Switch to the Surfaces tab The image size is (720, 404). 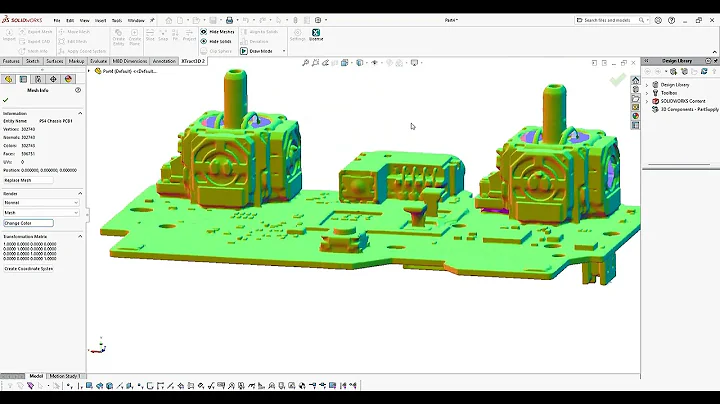[55, 61]
